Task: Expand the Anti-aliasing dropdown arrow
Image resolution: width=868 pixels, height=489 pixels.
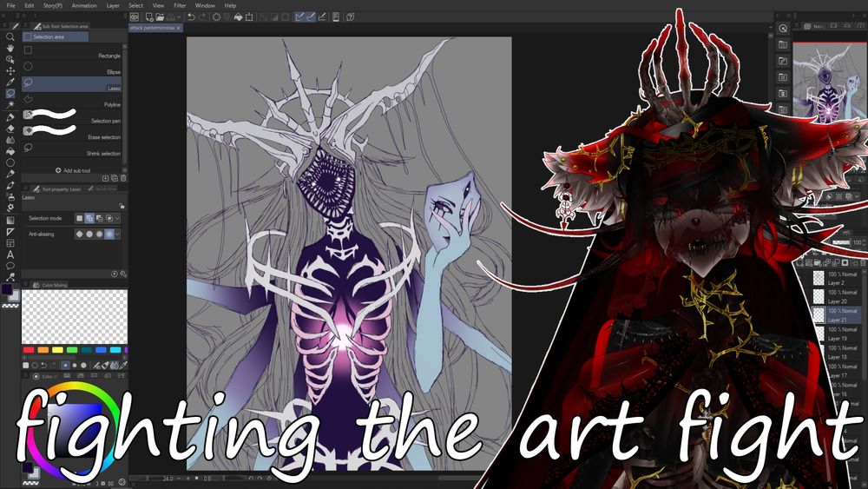Action: click(x=118, y=235)
